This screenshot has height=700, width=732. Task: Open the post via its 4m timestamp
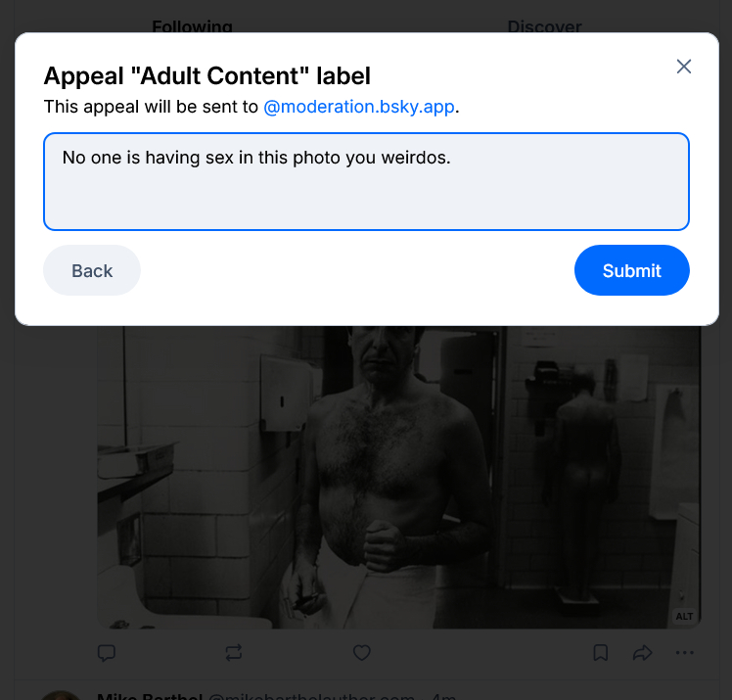pyautogui.click(x=445, y=696)
